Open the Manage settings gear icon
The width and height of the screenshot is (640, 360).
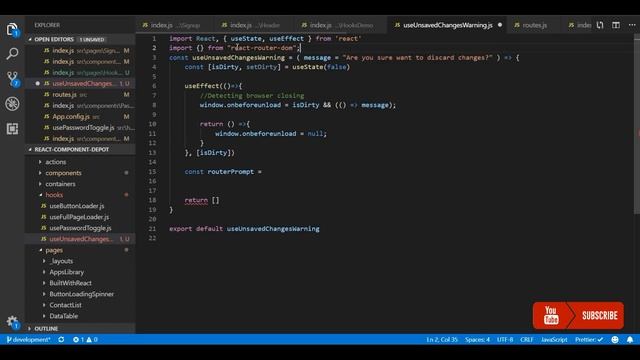point(12,322)
